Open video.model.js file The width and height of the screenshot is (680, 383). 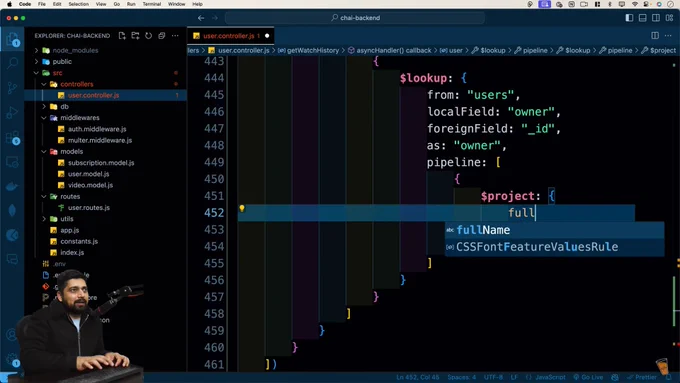click(x=90, y=185)
